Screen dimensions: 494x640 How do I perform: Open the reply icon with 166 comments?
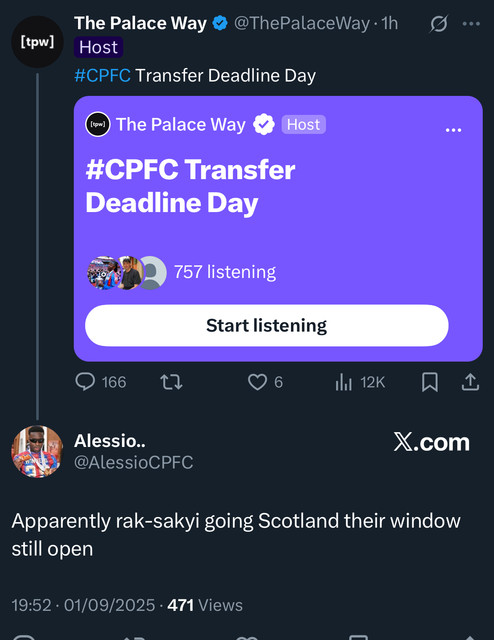click(85, 382)
